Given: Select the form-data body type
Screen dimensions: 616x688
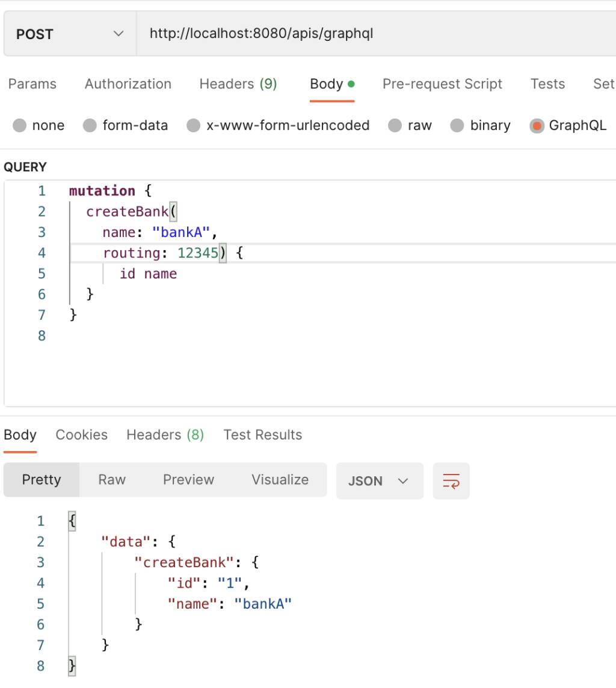Looking at the screenshot, I should coord(126,125).
